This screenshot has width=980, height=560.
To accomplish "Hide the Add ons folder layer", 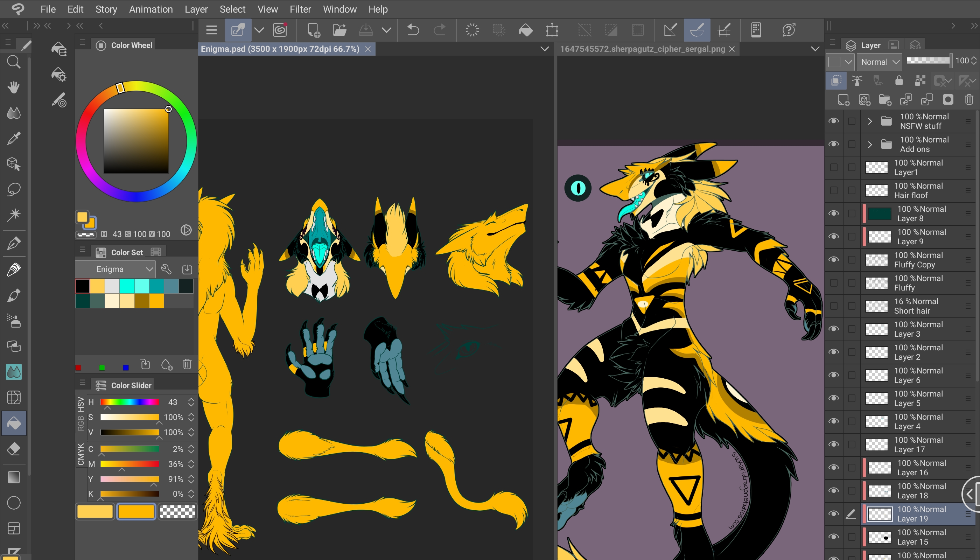I will pos(833,144).
